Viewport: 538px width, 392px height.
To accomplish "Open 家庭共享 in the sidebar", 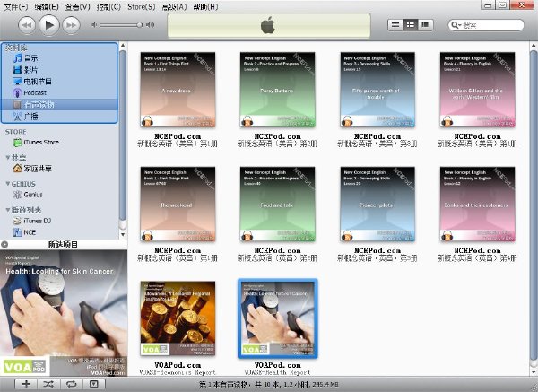I will (x=32, y=169).
